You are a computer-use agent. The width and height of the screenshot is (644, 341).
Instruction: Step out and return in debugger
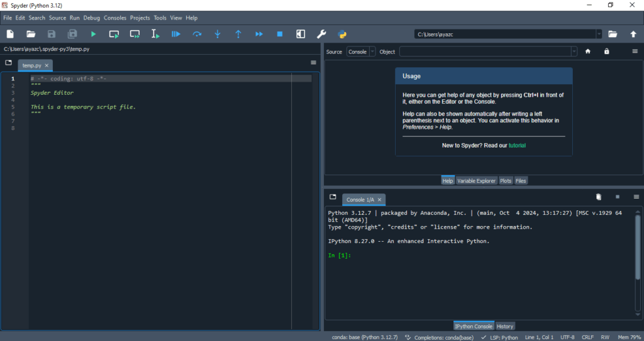(238, 34)
